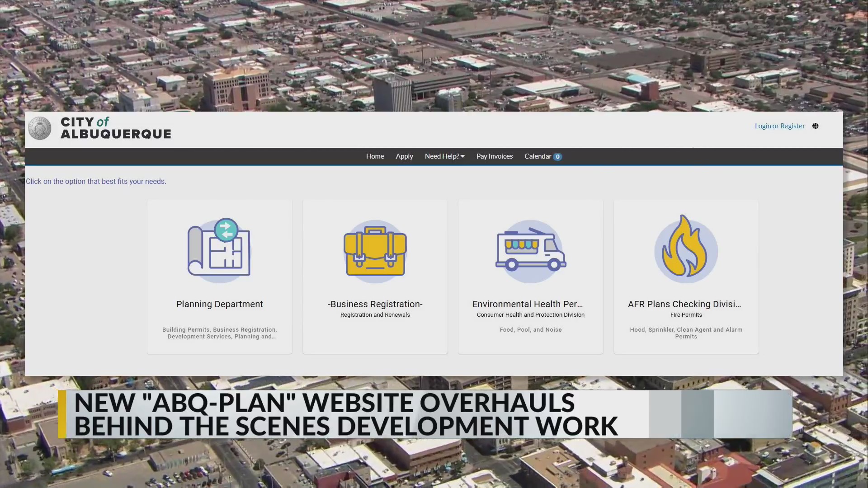Viewport: 868px width, 488px height.
Task: Click the green arrow badge on the blueprint icon
Action: coord(226,230)
